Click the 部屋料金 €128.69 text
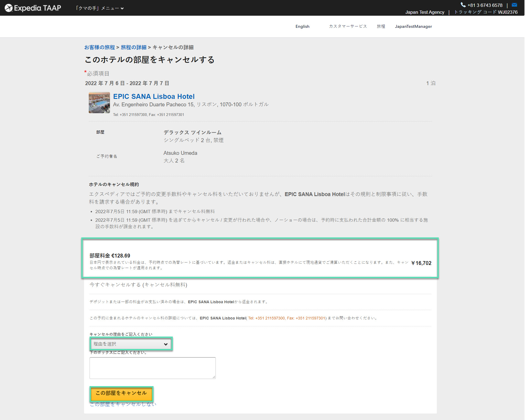525x420 pixels. 110,256
